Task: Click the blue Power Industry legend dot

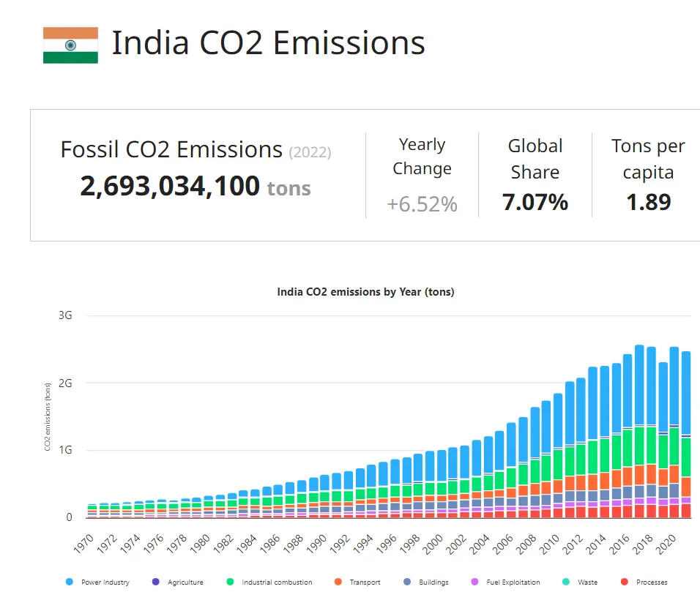Action: click(x=70, y=582)
